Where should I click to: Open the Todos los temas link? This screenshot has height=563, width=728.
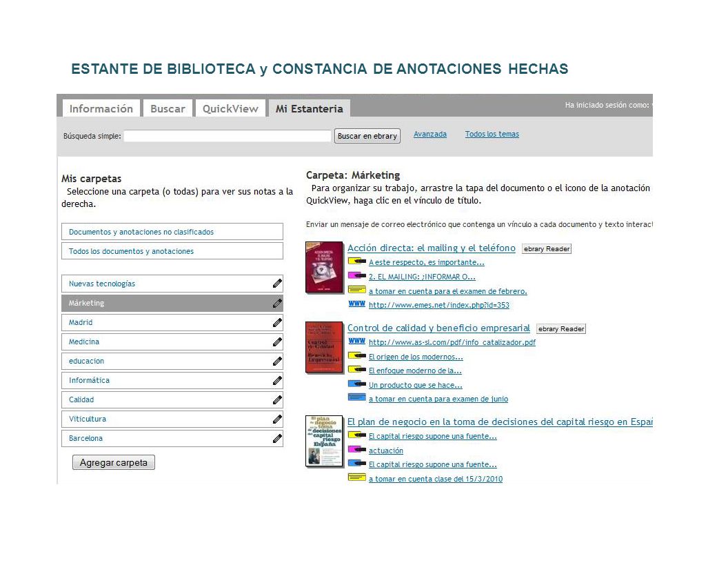(x=492, y=135)
